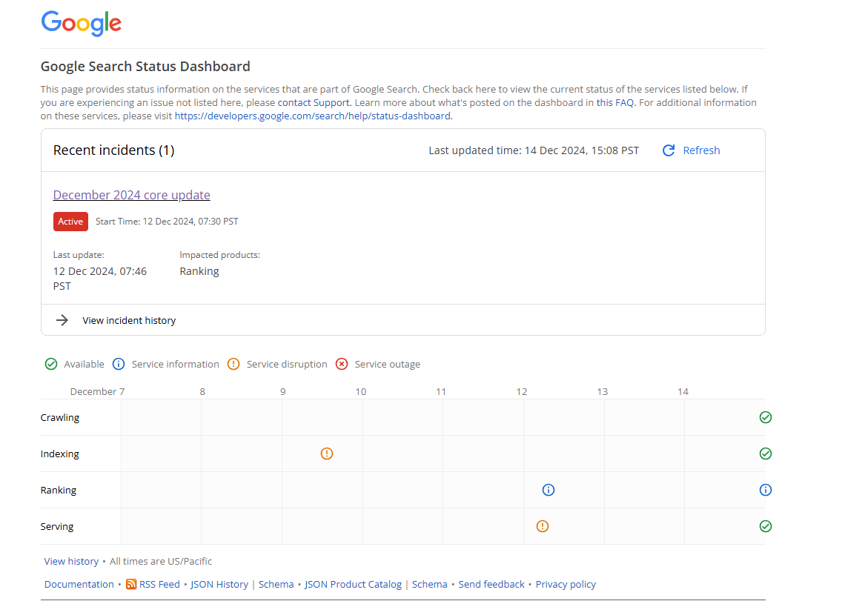Viewport: 868px width, 601px height.
Task: Click the Last updated time text
Action: tap(534, 150)
